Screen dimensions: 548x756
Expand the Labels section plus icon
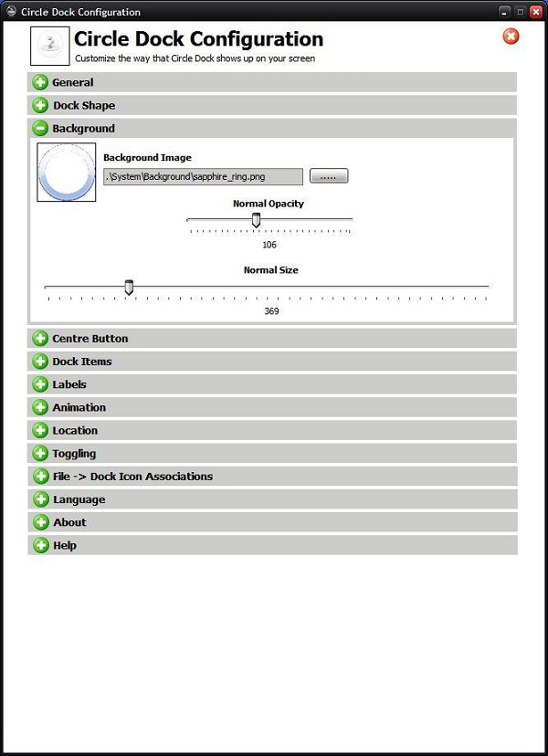click(x=40, y=384)
